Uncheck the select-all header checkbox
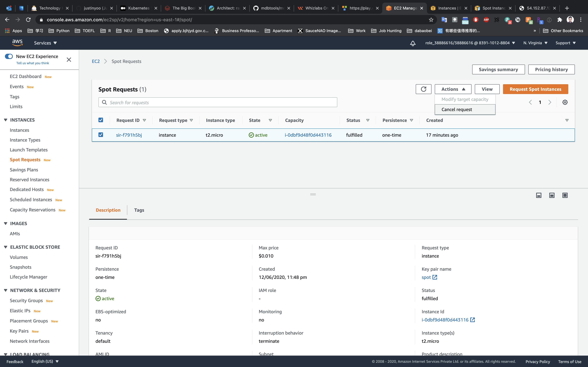Screen dimensions: 588x367 pyautogui.click(x=101, y=120)
